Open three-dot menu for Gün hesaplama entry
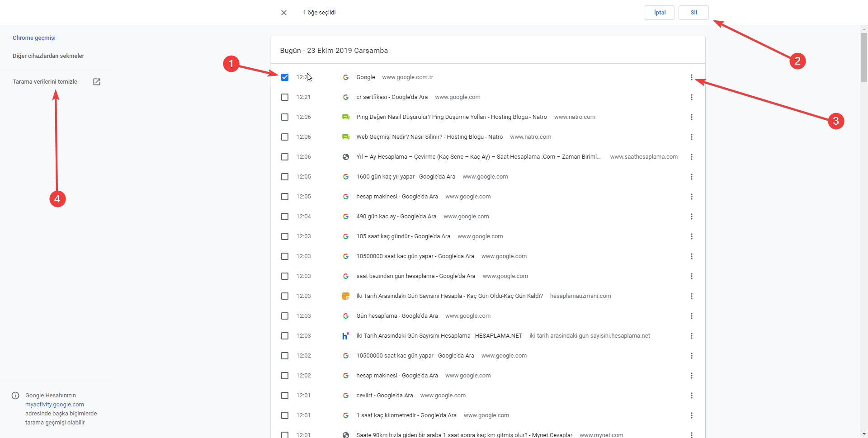The height and width of the screenshot is (438, 868). [x=691, y=316]
